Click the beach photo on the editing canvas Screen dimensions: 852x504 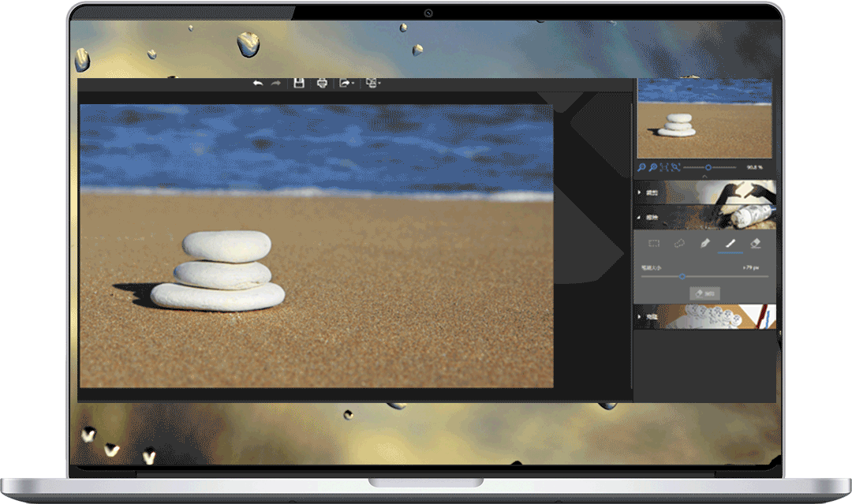[x=317, y=246]
